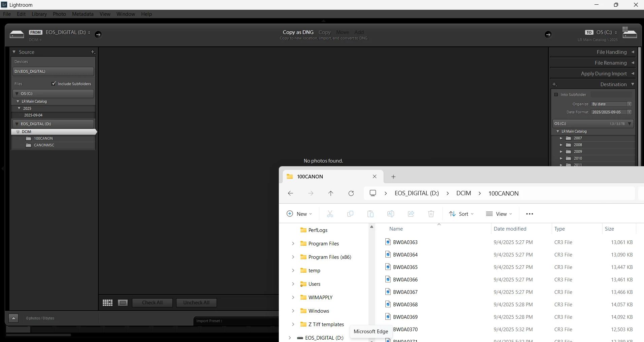Screen dimensions: 644x342
Task: Open the Date Format dropdown
Action: (x=611, y=112)
